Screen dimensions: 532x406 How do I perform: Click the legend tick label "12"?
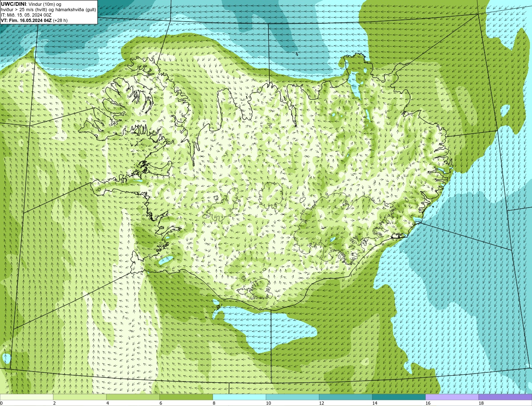point(322,403)
